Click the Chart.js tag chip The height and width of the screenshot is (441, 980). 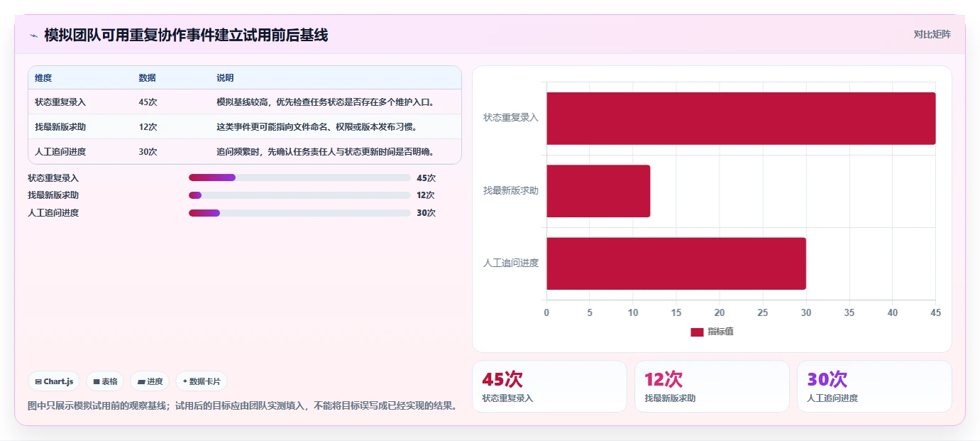[55, 381]
